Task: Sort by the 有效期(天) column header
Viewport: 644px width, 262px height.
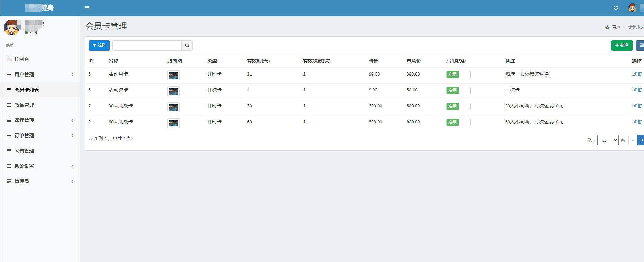Action: (x=258, y=61)
